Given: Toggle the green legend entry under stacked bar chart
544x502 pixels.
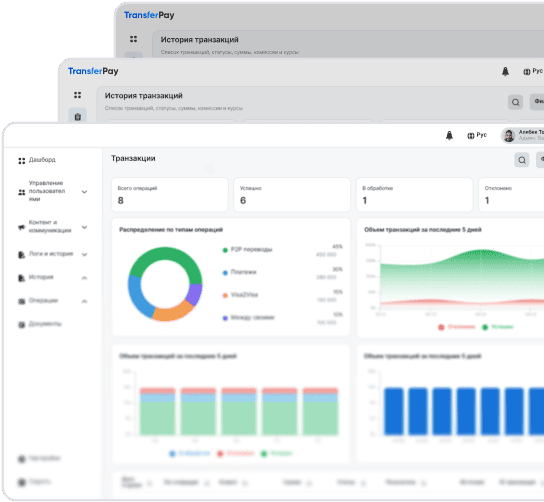Looking at the screenshot, I should pyautogui.click(x=277, y=453).
